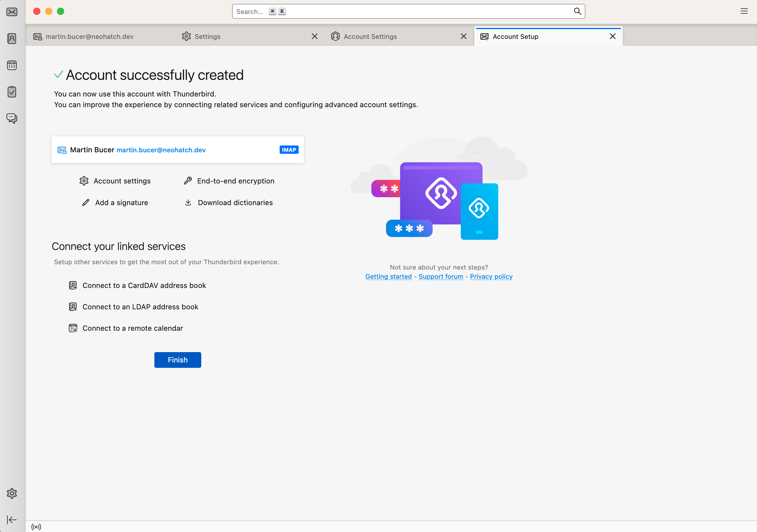Viewport: 757px width, 532px height.
Task: Click the End-to-end encryption key icon
Action: click(x=188, y=180)
